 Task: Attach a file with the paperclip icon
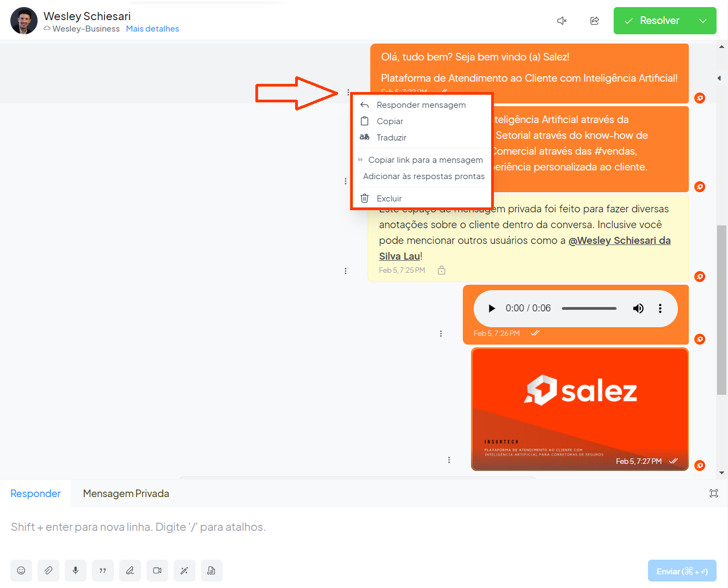click(48, 571)
